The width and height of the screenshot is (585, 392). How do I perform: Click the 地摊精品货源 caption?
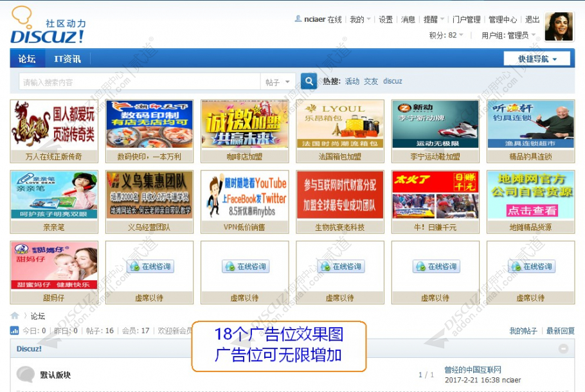click(x=530, y=227)
